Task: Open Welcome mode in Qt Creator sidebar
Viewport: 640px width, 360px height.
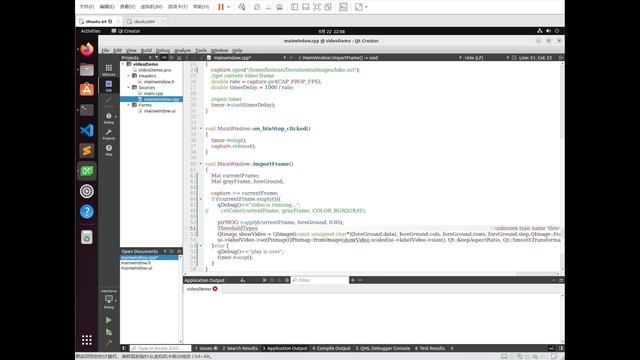Action: point(109,70)
